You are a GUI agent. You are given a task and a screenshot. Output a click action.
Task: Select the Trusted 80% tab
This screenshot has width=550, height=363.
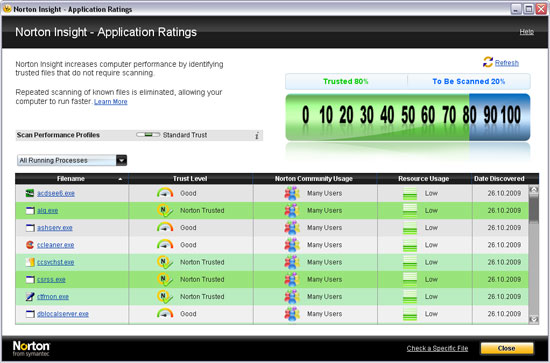pyautogui.click(x=346, y=81)
